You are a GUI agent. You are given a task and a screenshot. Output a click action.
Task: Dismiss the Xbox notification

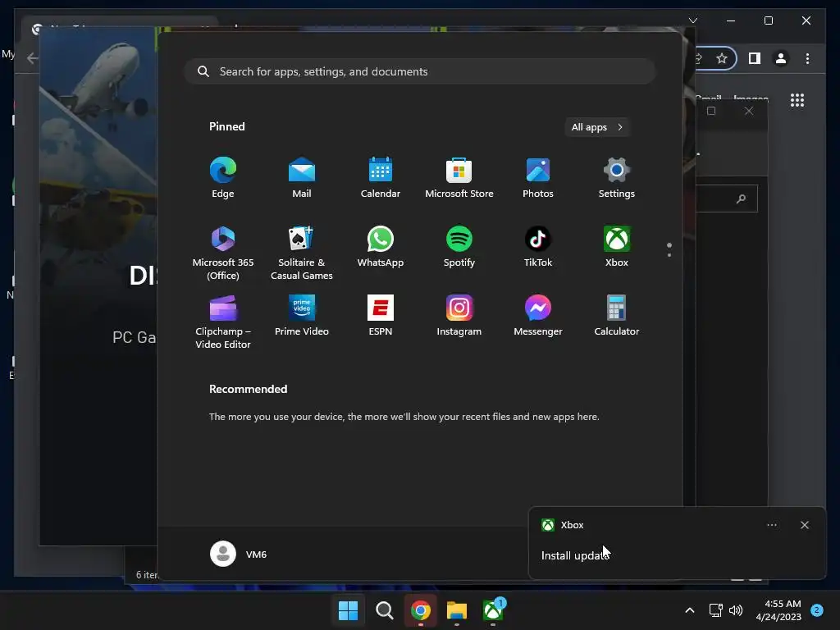(x=805, y=525)
